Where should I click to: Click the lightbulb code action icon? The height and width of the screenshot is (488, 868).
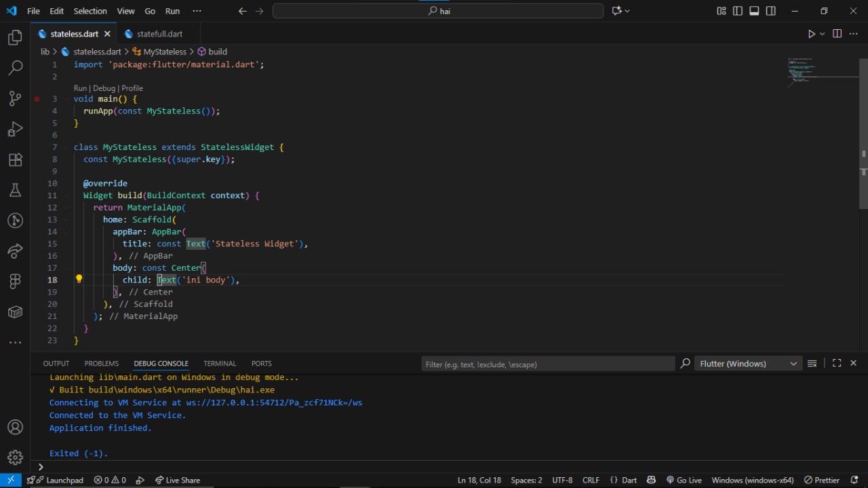[79, 279]
